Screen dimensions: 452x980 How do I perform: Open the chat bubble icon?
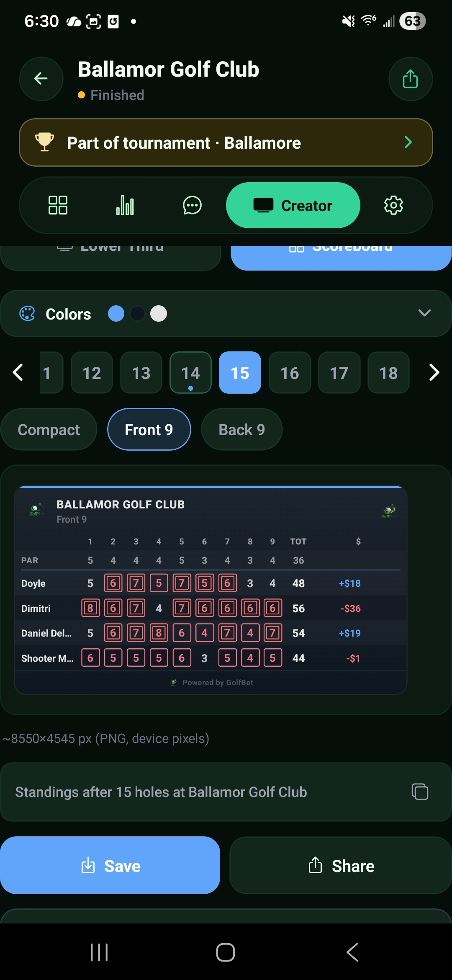click(192, 205)
